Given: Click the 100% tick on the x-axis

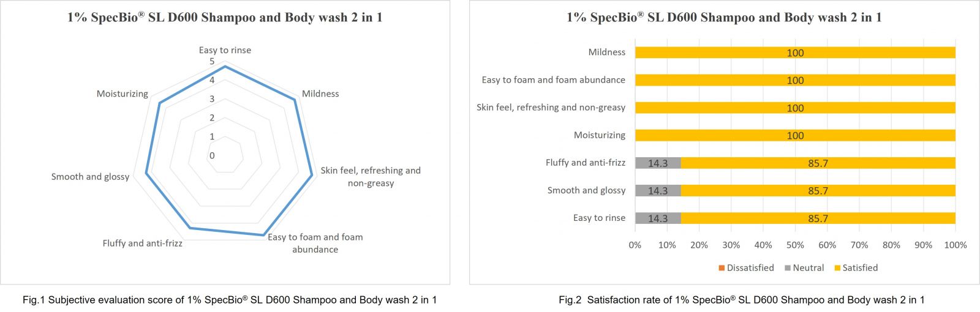Looking at the screenshot, I should (x=956, y=245).
